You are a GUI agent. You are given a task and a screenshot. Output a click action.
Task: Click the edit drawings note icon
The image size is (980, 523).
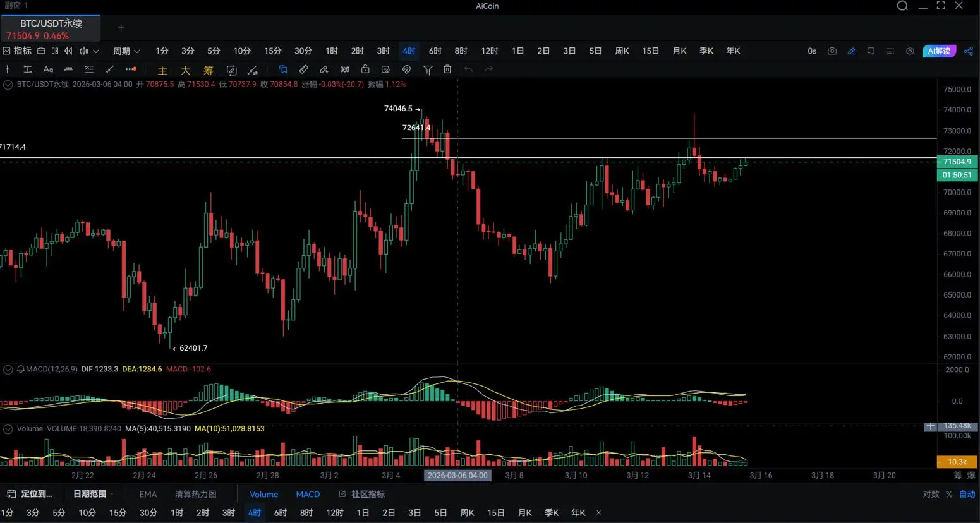(x=385, y=69)
